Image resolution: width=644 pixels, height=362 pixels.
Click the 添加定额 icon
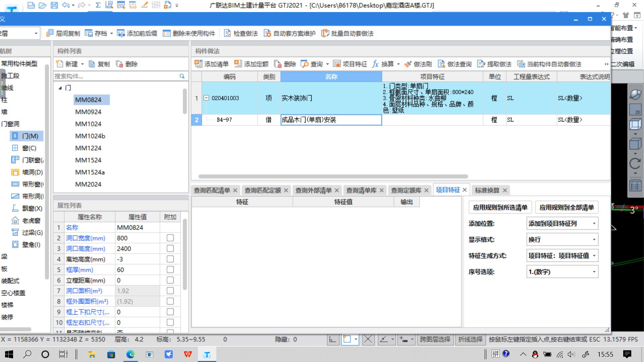(x=238, y=64)
